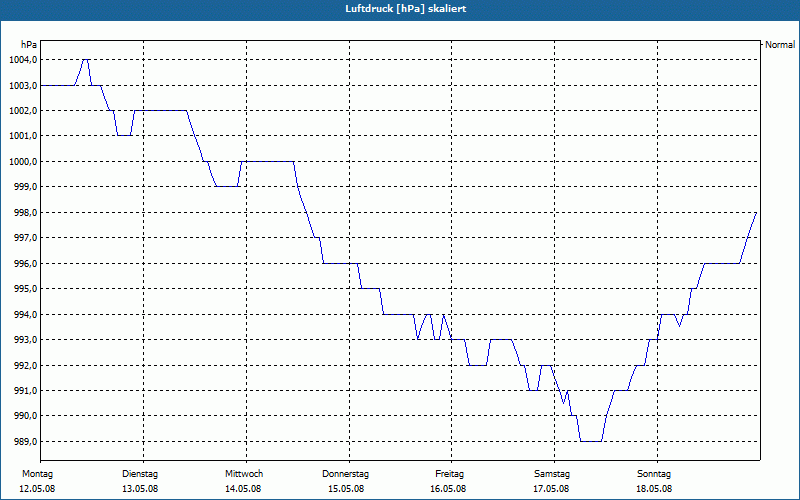Click the 'Normal' label on the right axis
This screenshot has height=500, width=800.
click(x=780, y=45)
